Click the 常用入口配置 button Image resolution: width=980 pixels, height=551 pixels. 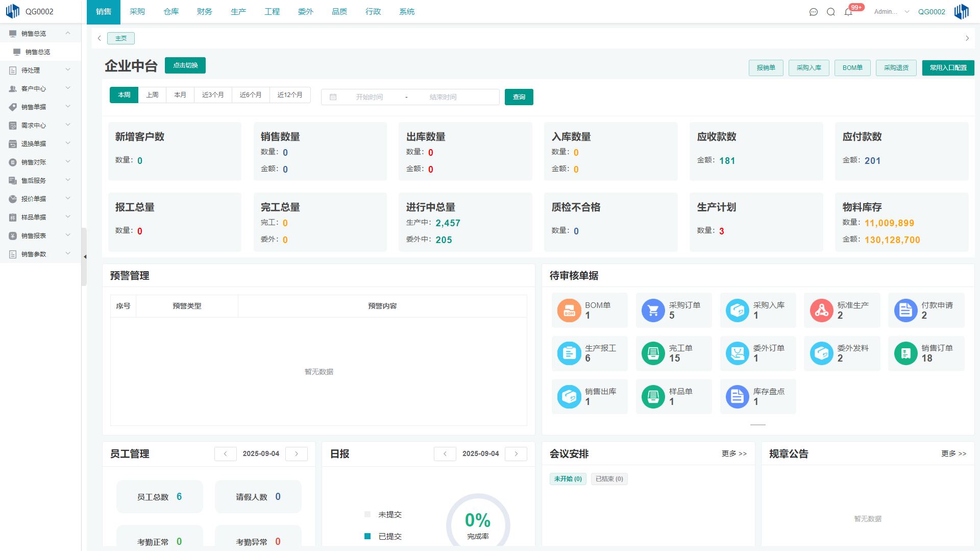pos(948,68)
